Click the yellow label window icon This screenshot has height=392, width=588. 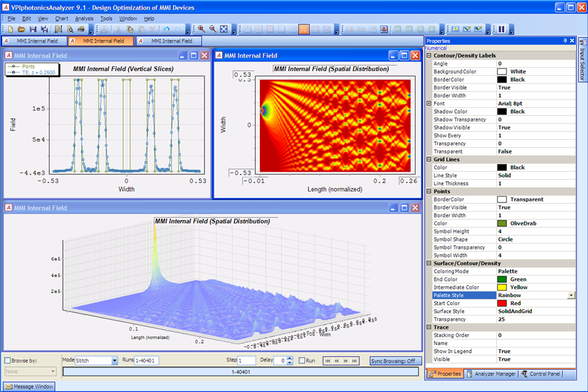point(455,29)
